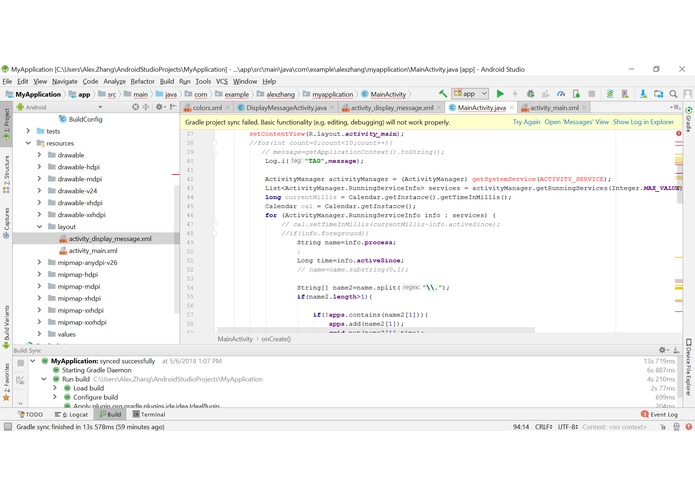Expand the mipmap-mdpi folder

tap(39, 286)
